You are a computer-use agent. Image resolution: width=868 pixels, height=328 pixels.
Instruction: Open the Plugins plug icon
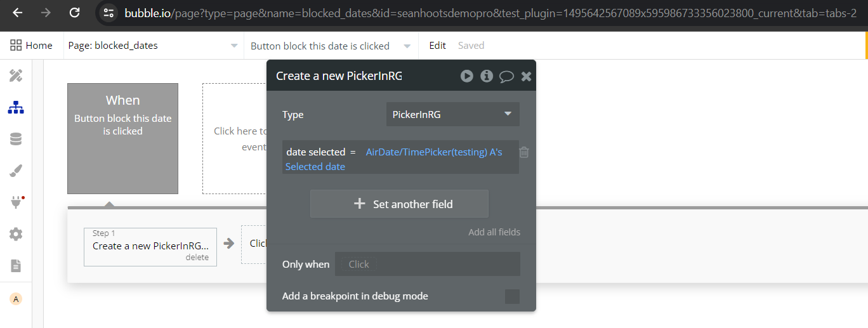pyautogui.click(x=16, y=202)
